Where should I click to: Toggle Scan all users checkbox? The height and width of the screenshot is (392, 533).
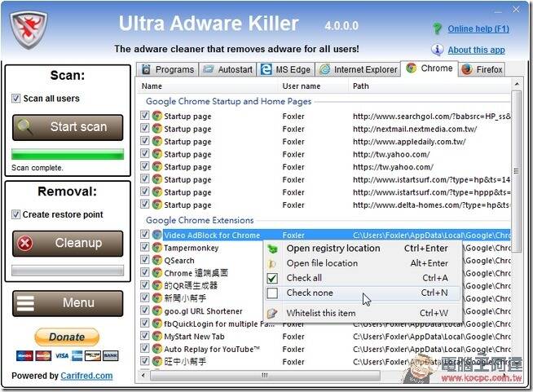click(15, 99)
